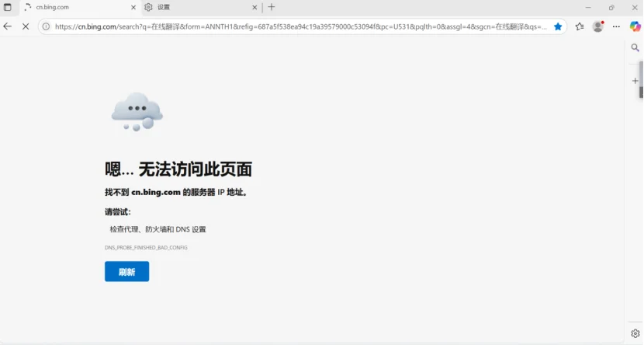
Task: Open the Settings and more menu
Action: click(x=616, y=26)
